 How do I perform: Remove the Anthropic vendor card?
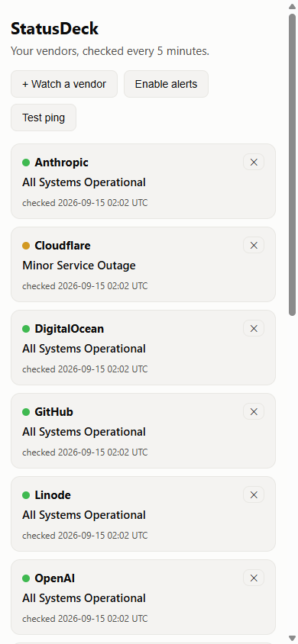pos(254,163)
